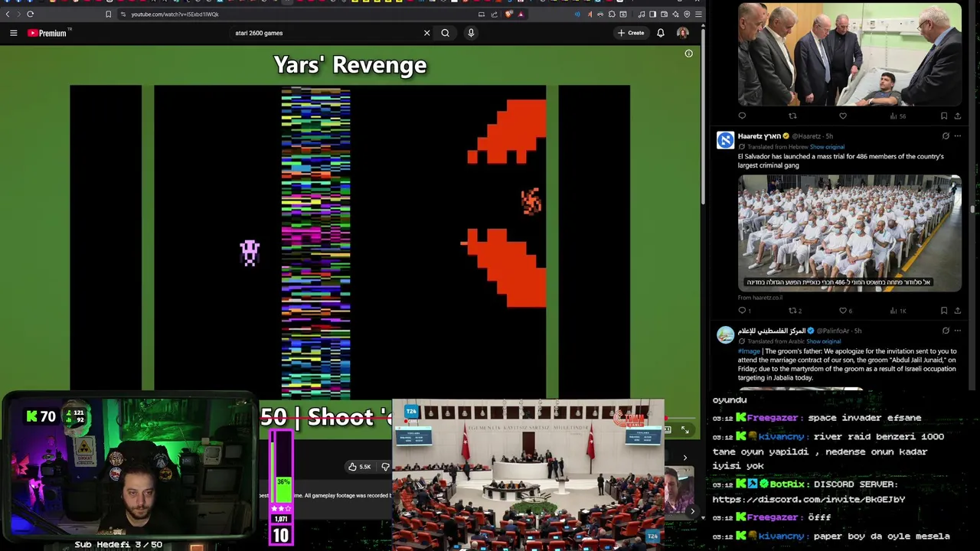Viewport: 980px width, 551px height.
Task: Click the share icon in the address bar
Action: coord(494,14)
